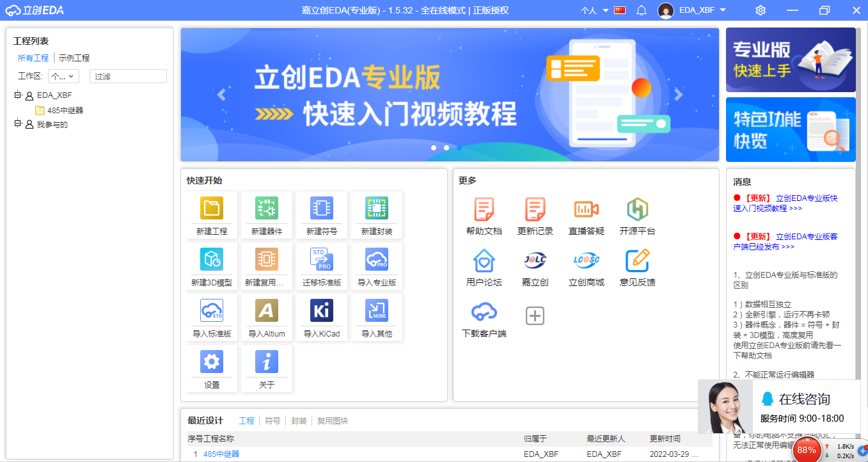Open 新建器件 (new device) icon
The image size is (868, 462).
(x=267, y=209)
